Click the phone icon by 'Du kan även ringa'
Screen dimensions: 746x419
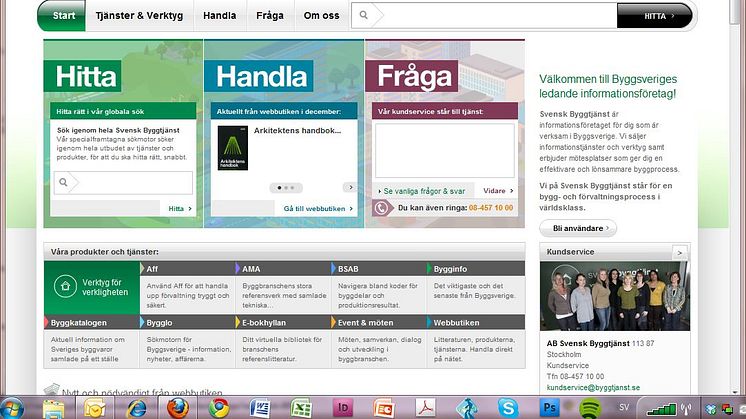tap(381, 208)
